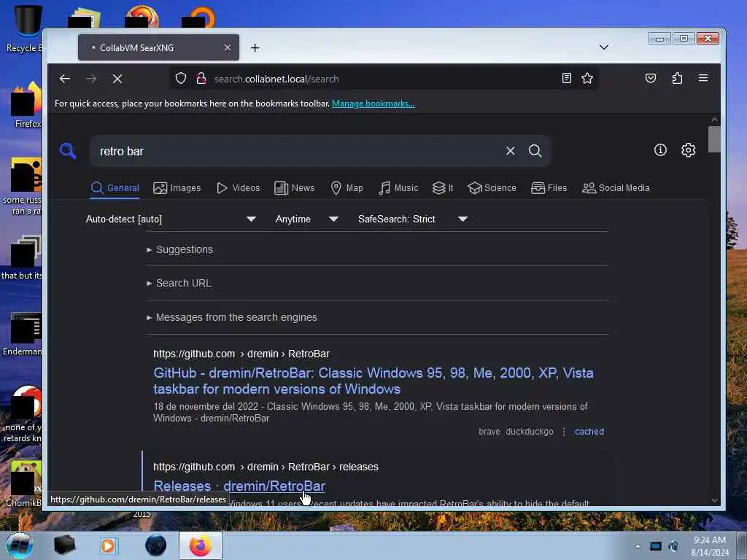
Task: Click the forward navigation arrow
Action: 91,79
